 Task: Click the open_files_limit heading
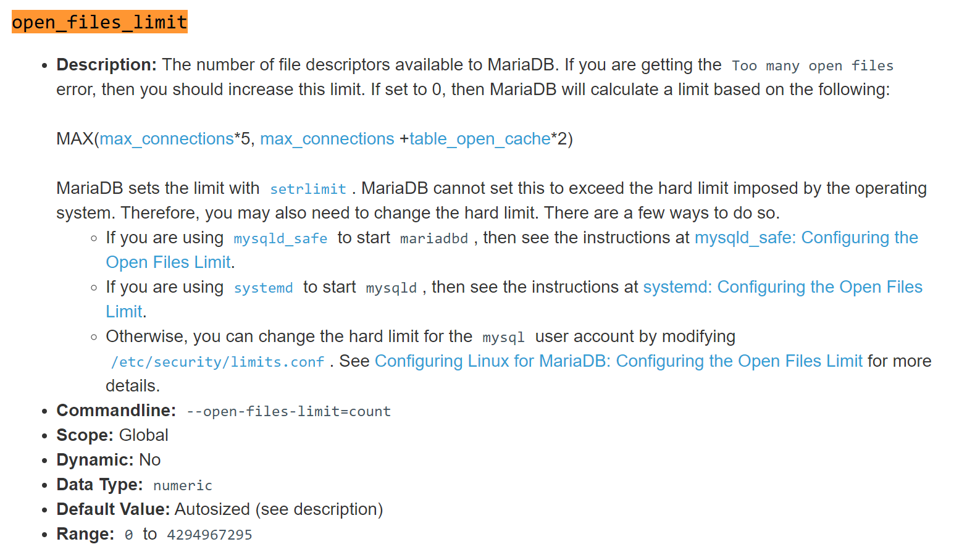click(99, 22)
